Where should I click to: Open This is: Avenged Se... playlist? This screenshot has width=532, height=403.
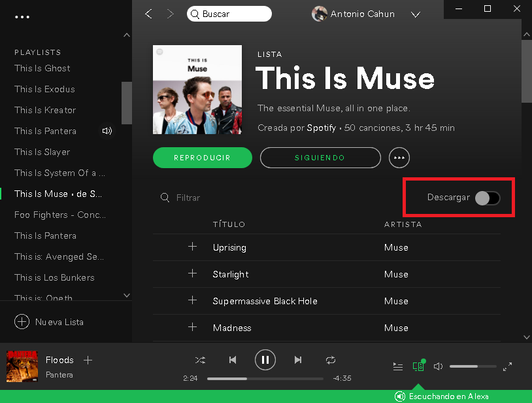point(59,257)
